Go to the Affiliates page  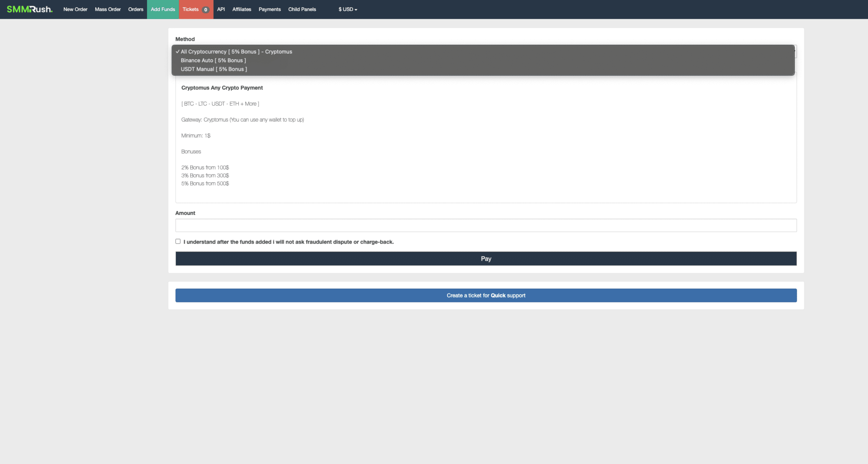[242, 9]
